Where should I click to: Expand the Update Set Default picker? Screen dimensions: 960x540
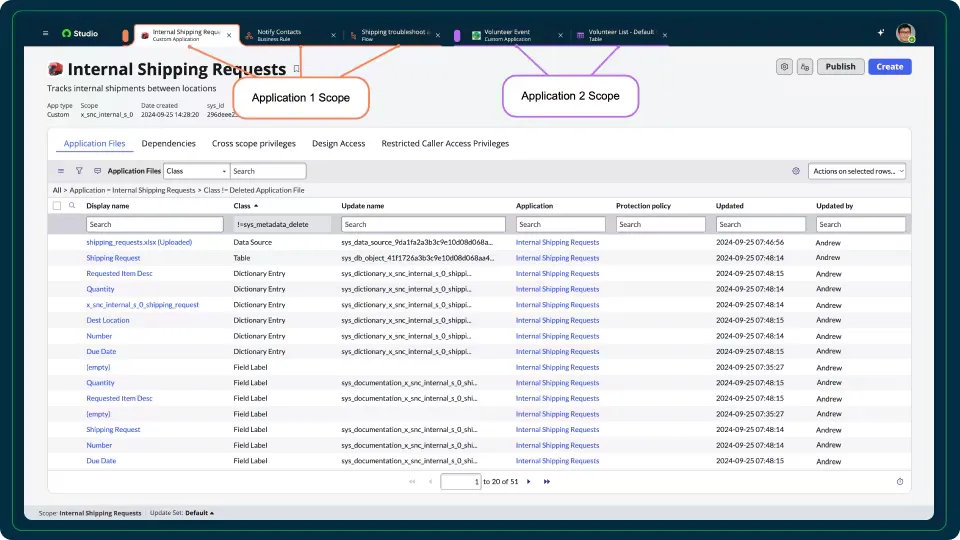click(x=198, y=513)
